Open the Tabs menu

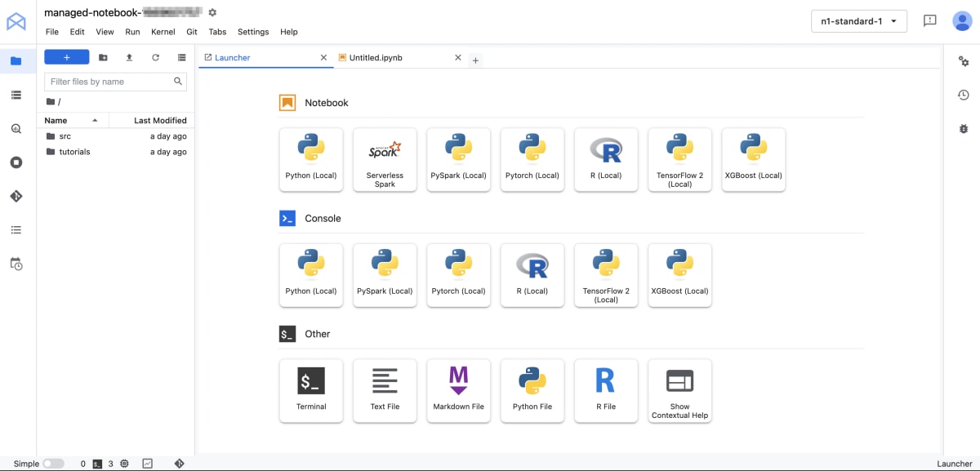click(217, 32)
